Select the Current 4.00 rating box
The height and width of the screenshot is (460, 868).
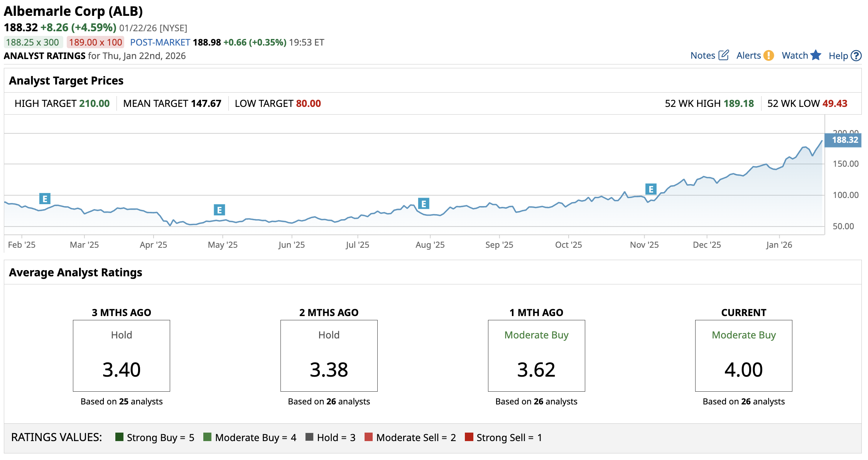743,355
